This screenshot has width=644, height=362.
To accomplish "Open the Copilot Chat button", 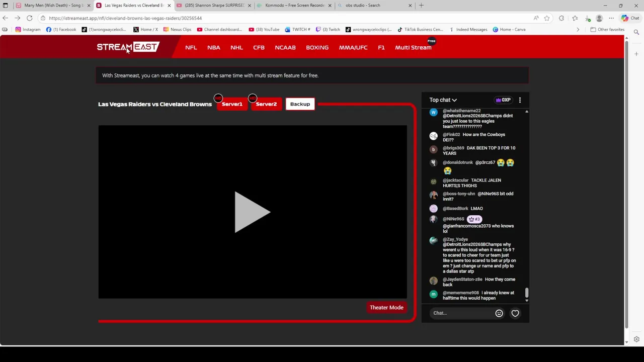I will (x=630, y=18).
